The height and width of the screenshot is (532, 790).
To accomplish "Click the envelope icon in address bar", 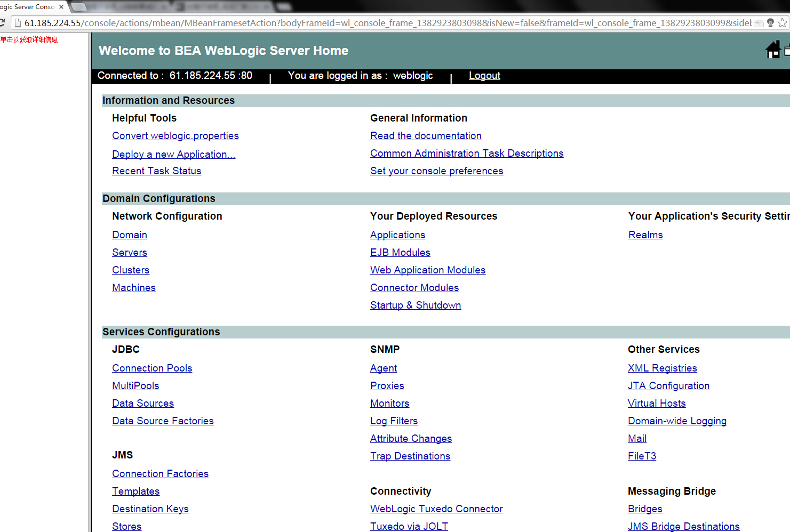I will [759, 23].
